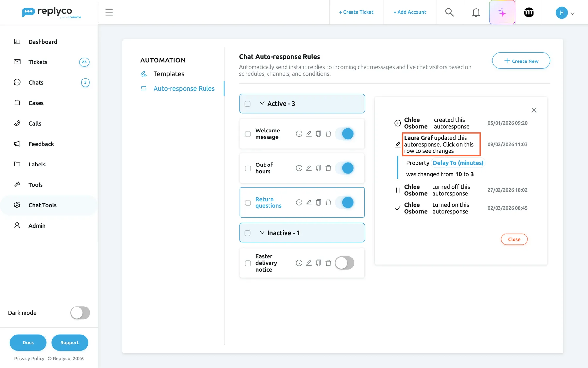Viewport: 588px width, 368px height.
Task: Open the hamburger menu icon
Action: [x=109, y=12]
